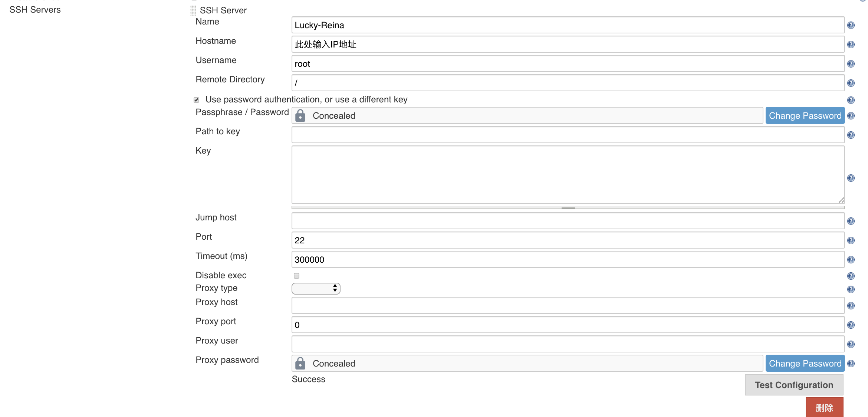Click the red 删除 delete button
This screenshot has width=868, height=417.
pyautogui.click(x=824, y=407)
